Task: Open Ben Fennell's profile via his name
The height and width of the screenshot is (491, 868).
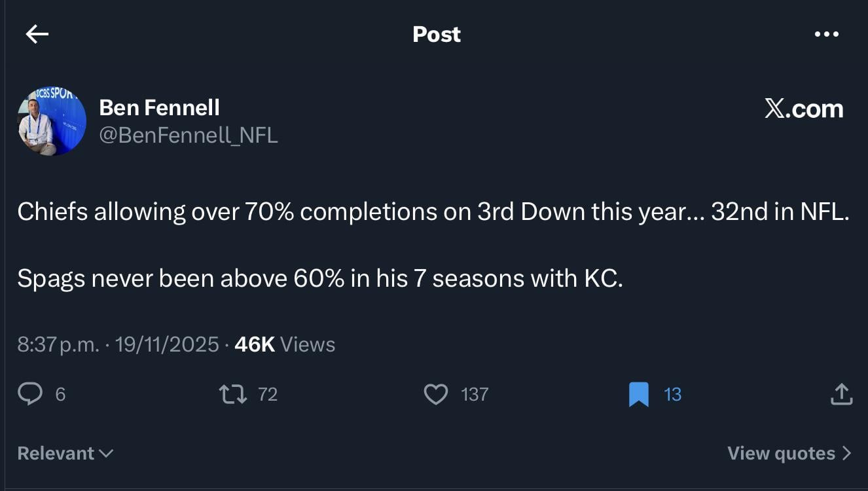Action: pyautogui.click(x=159, y=107)
